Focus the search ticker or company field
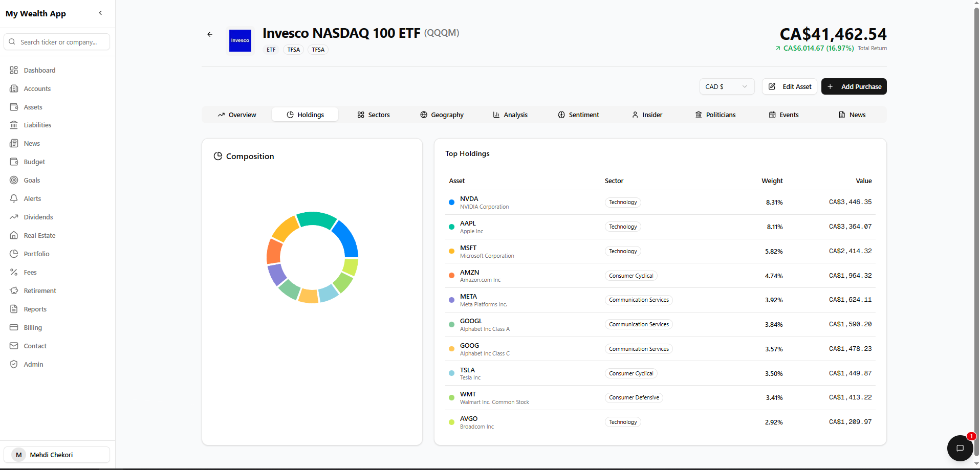The height and width of the screenshot is (470, 980). click(x=57, y=42)
